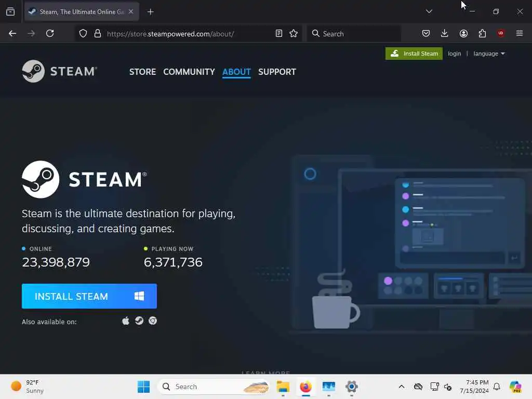Open the Firefox account icon
Screen dimensions: 532x399
pyautogui.click(x=463, y=33)
